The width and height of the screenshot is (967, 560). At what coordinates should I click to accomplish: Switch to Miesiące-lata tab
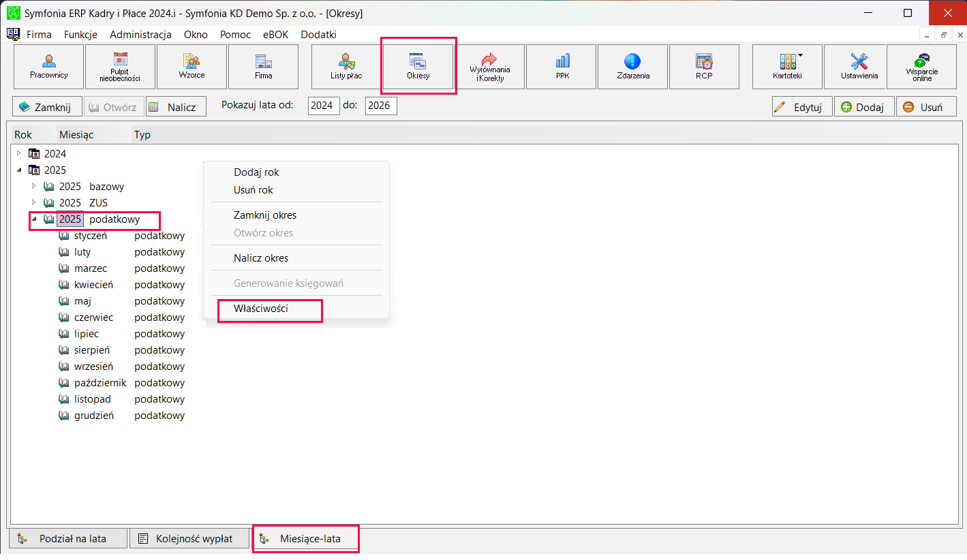[305, 538]
